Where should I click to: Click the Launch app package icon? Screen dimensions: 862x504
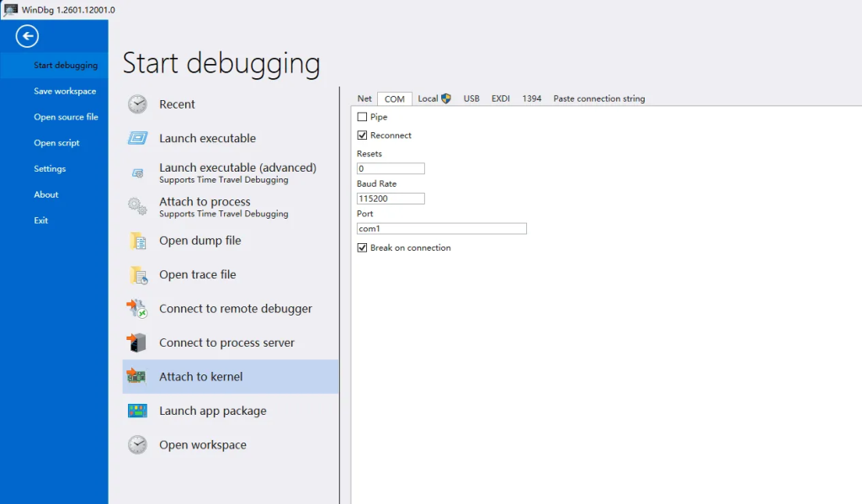click(137, 411)
